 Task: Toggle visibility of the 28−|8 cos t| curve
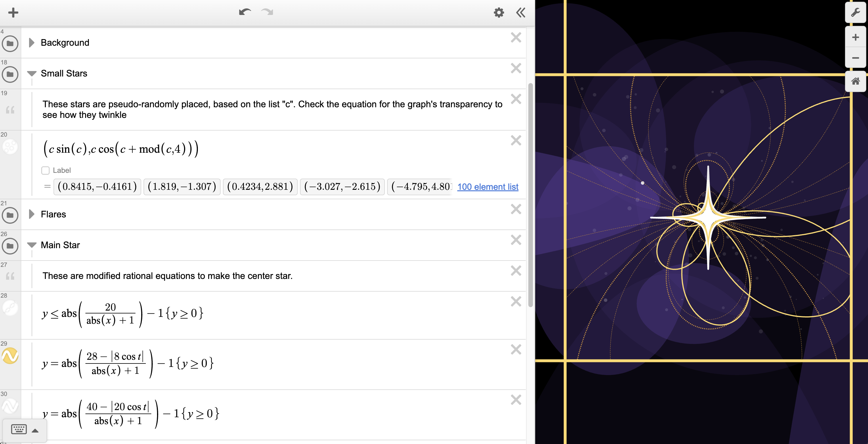[10, 356]
